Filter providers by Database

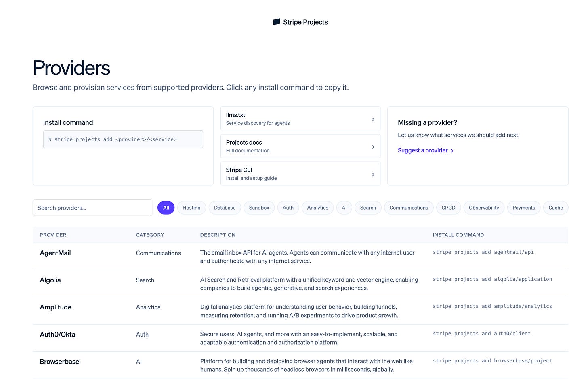point(225,208)
